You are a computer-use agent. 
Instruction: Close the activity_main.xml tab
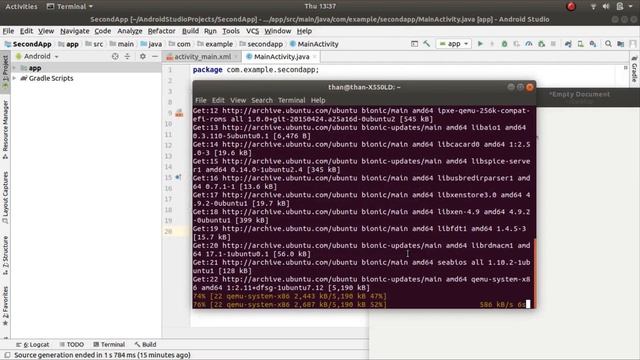pyautogui.click(x=236, y=57)
